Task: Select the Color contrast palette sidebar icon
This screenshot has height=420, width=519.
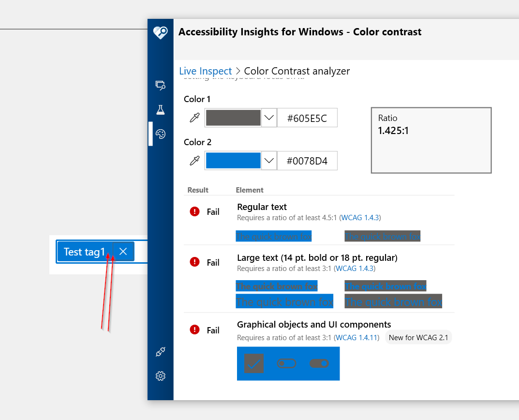Action: coord(161,134)
